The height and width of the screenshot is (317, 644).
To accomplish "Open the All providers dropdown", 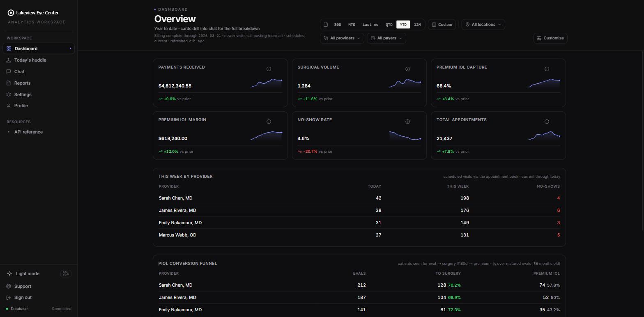I will point(342,38).
